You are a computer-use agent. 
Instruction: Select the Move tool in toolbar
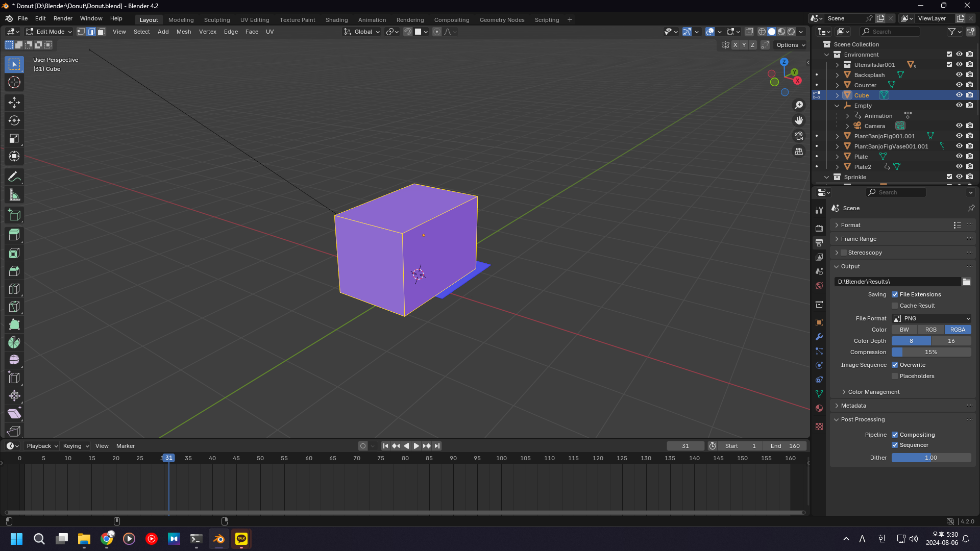click(x=14, y=103)
